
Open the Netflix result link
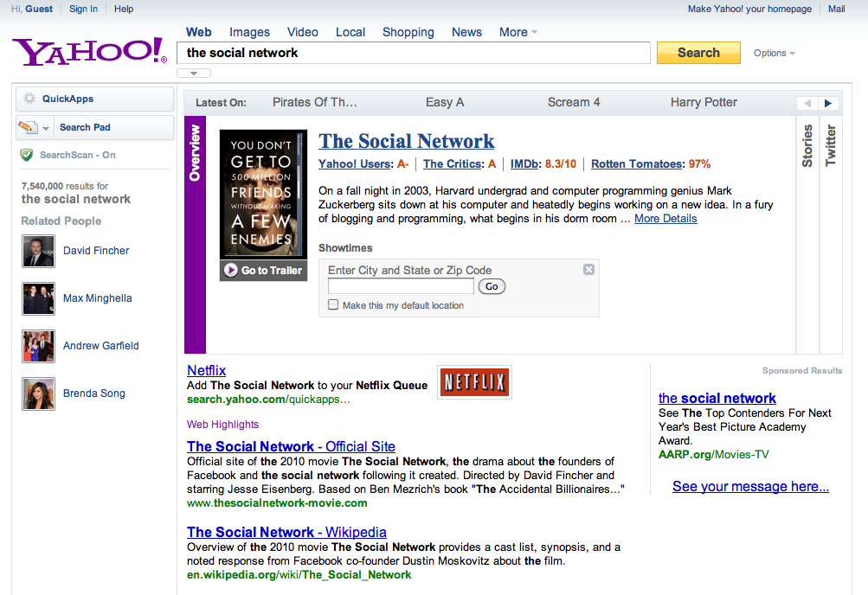coord(207,370)
